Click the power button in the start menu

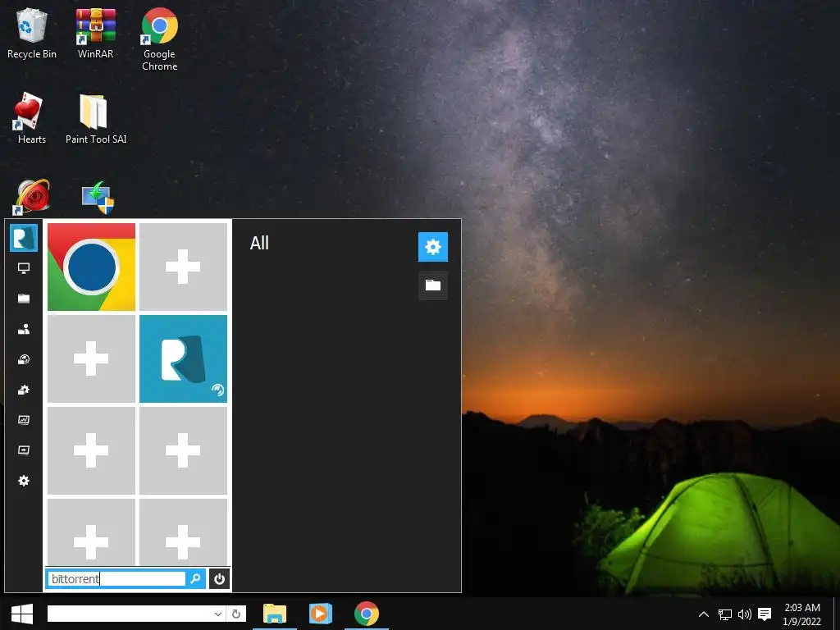pos(219,578)
